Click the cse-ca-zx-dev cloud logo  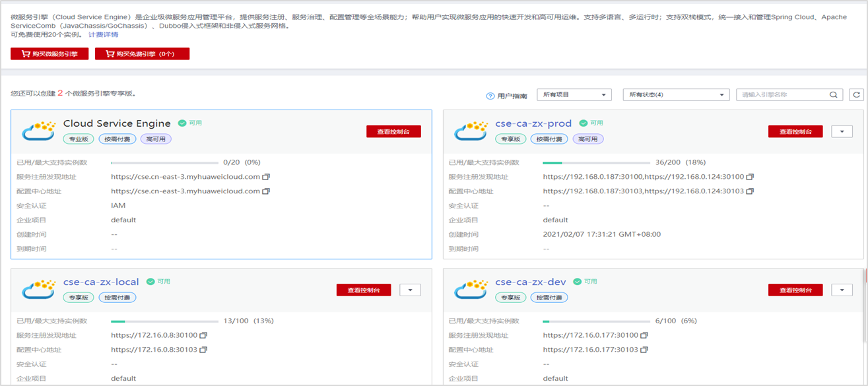pyautogui.click(x=471, y=289)
